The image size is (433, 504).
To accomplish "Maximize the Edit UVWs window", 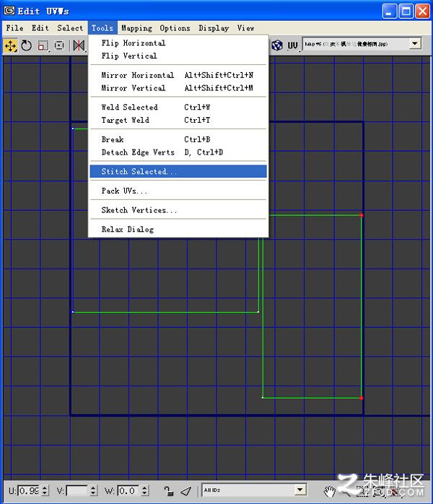I will tap(406, 12).
